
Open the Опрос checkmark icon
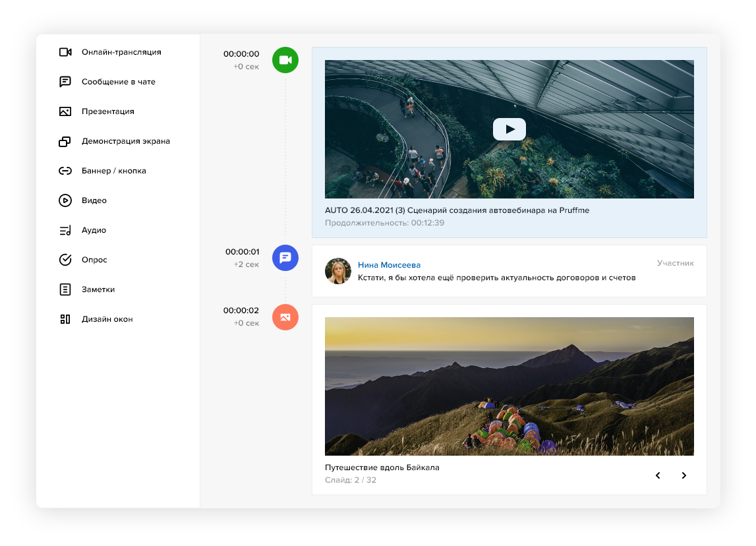tap(65, 260)
